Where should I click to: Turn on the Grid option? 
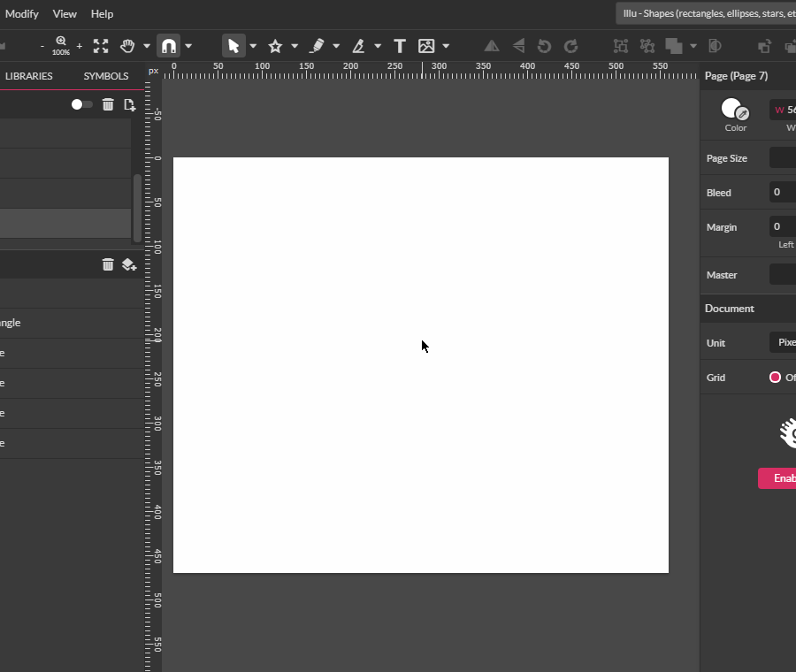(777, 378)
